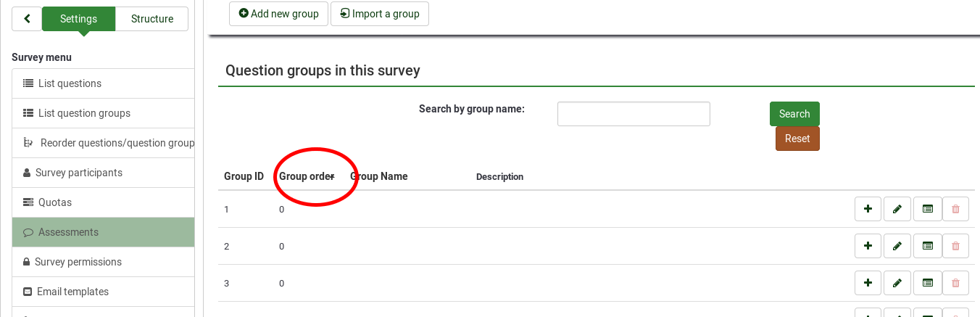This screenshot has height=317, width=980.
Task: Click Add new group button
Action: (x=278, y=14)
